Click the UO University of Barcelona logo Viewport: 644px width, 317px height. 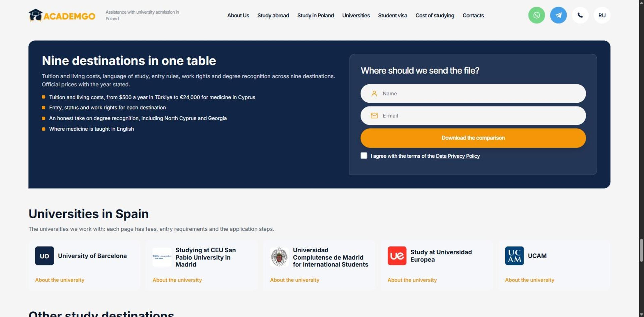44,256
